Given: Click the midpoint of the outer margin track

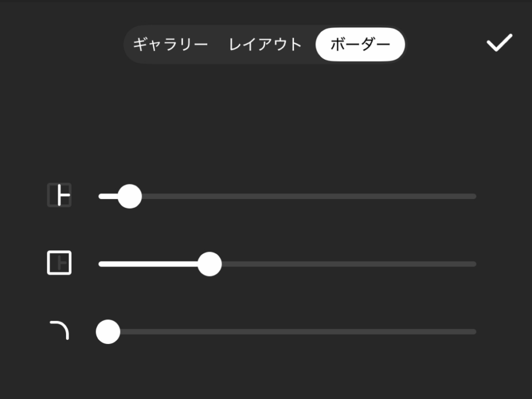Looking at the screenshot, I should [x=287, y=264].
